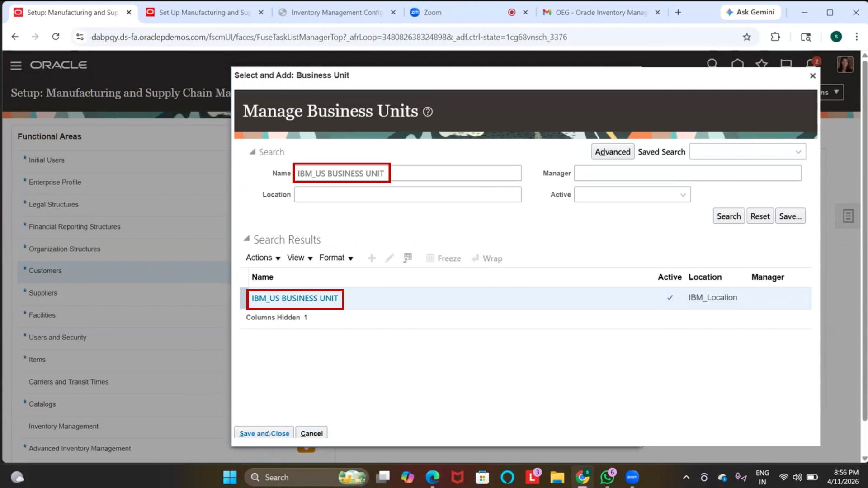Switch to the Zoom browser tab
868x488 pixels.
[469, 12]
